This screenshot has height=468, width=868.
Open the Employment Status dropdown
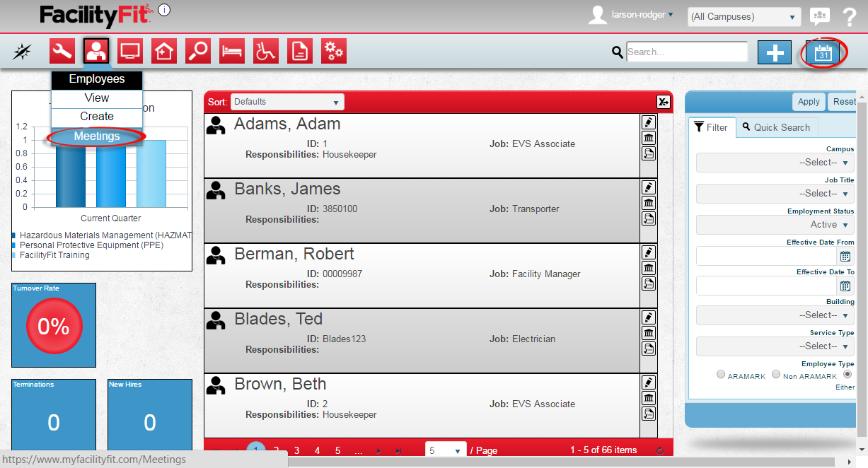pyautogui.click(x=775, y=225)
